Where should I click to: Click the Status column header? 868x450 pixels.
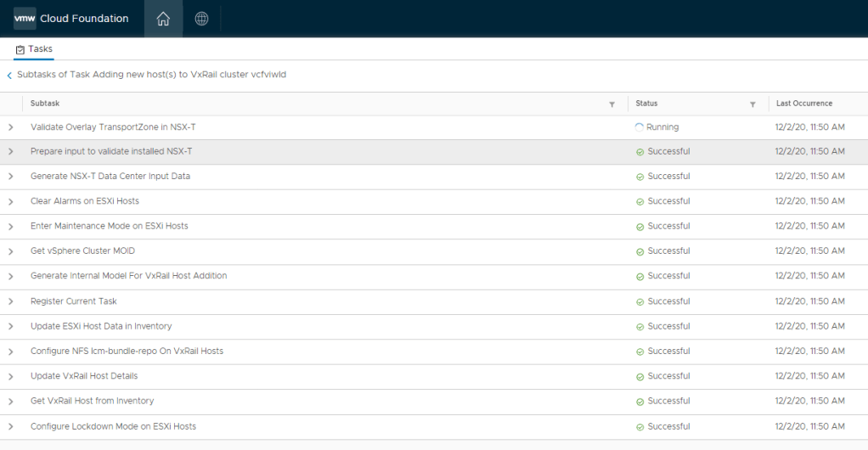click(646, 104)
